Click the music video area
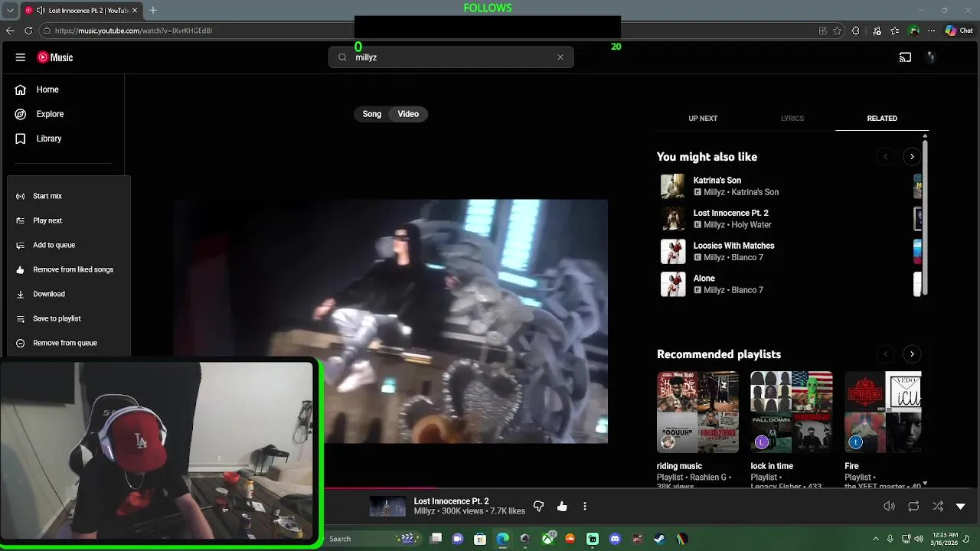Viewport: 980px width, 551px height. click(x=390, y=321)
